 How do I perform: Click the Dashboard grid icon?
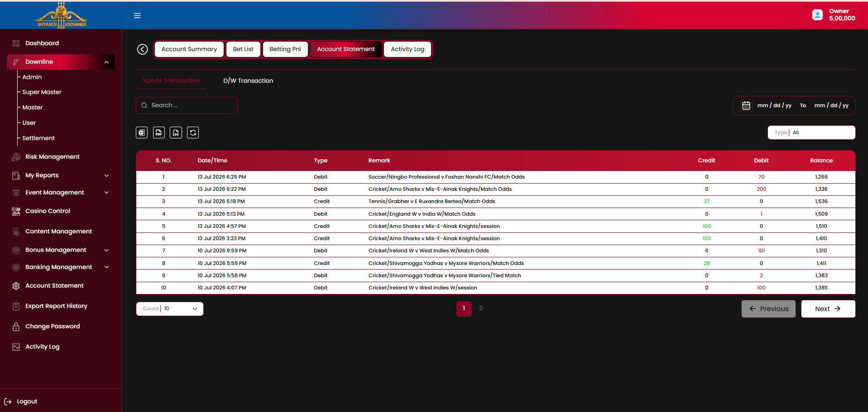click(16, 43)
